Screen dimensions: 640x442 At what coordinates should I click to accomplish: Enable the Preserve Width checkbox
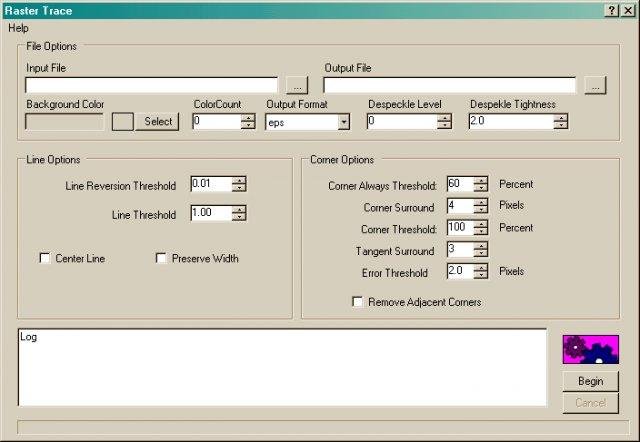tap(161, 258)
